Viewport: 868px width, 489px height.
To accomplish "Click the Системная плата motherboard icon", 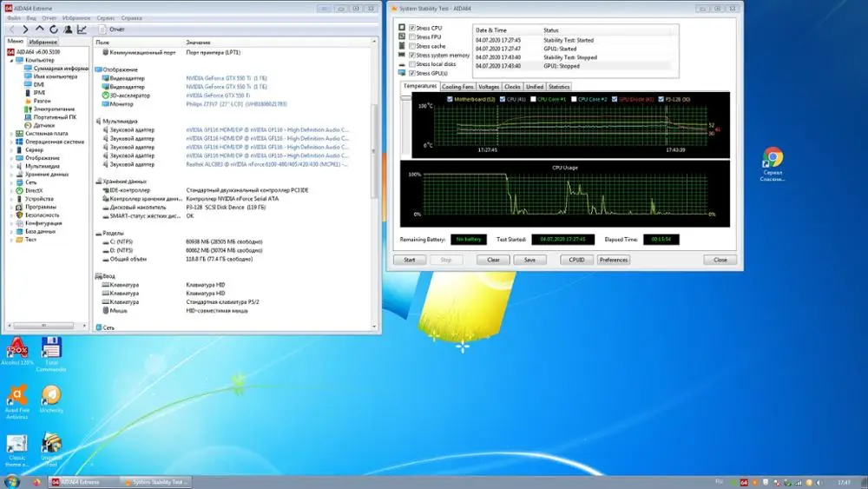I will click(x=19, y=134).
